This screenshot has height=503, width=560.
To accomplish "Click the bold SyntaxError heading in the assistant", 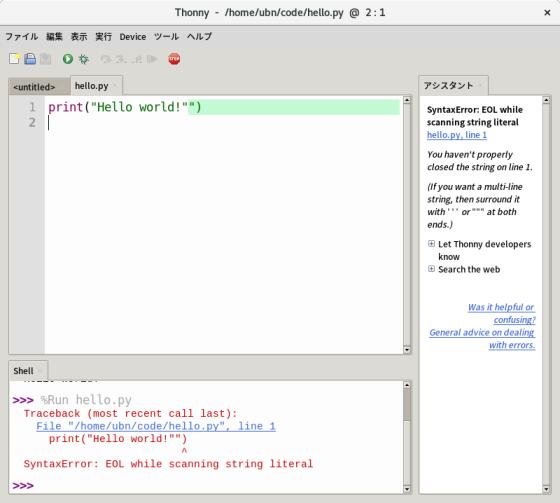I will coord(475,116).
